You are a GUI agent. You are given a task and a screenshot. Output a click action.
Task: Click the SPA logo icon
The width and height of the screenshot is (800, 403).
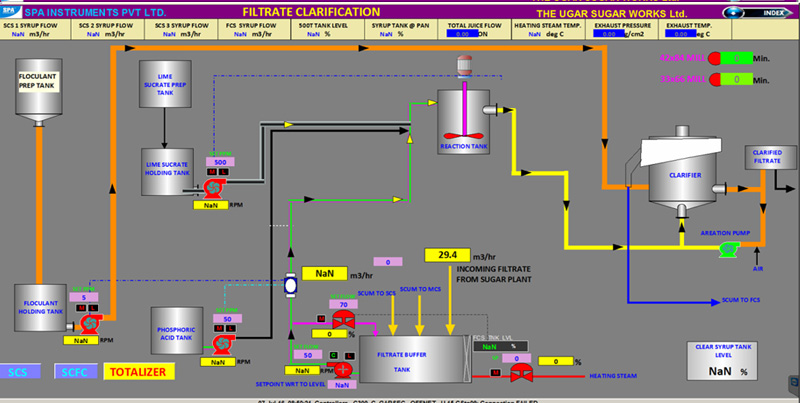tap(10, 11)
